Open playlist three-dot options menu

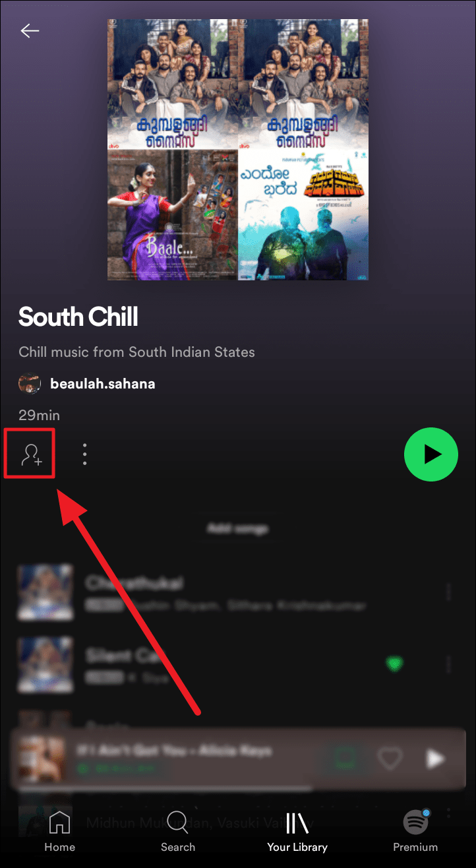point(84,454)
